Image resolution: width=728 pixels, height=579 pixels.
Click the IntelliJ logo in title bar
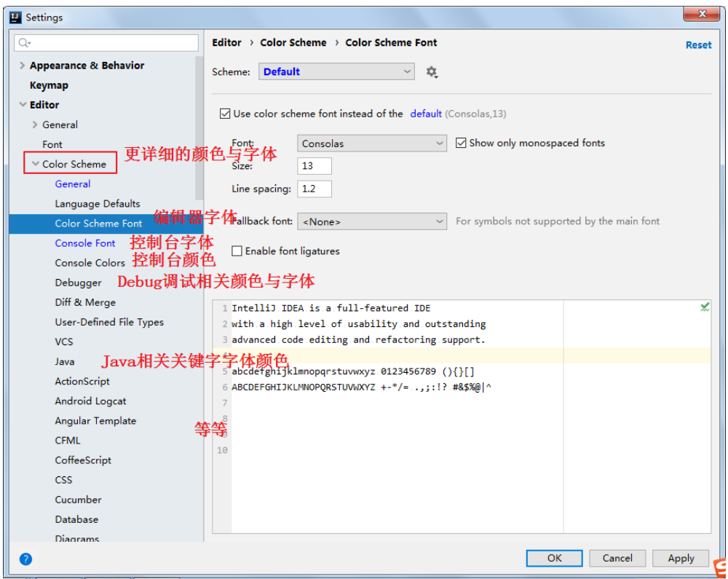(15, 17)
